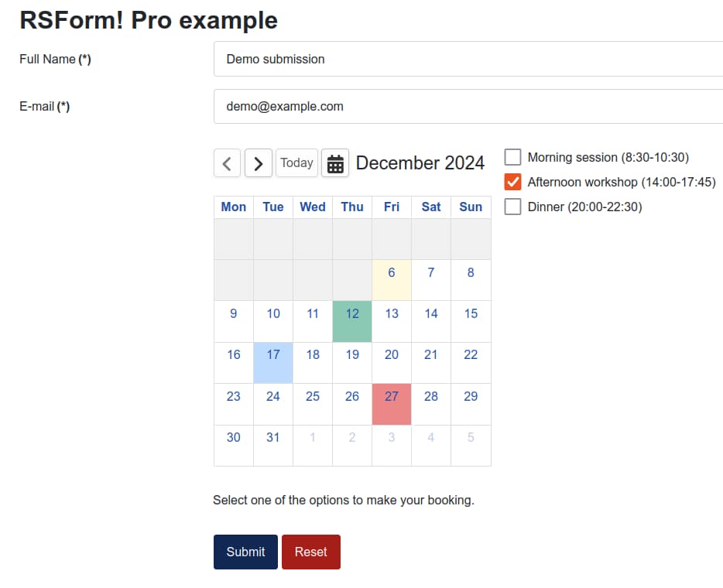Submit the booking form
The height and width of the screenshot is (588, 723).
point(245,552)
